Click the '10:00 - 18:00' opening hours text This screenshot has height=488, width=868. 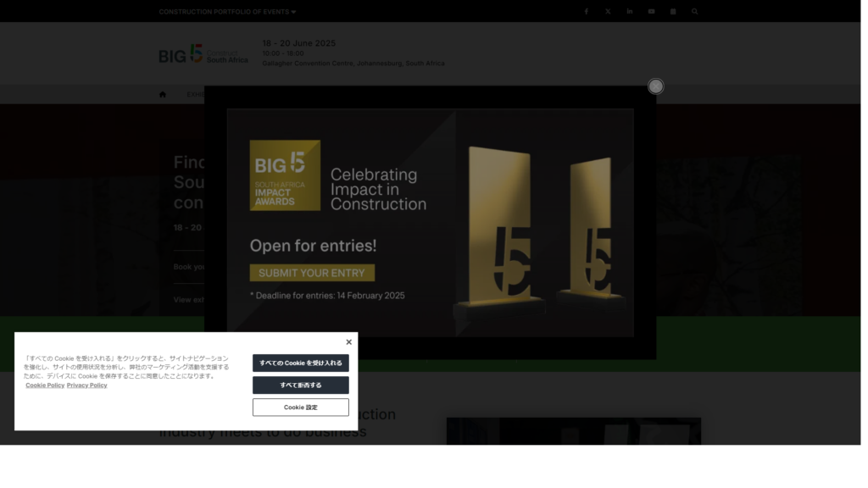283,53
